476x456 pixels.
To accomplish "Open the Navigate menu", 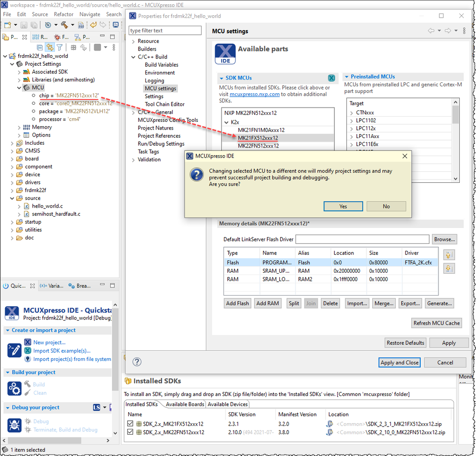I will point(90,14).
